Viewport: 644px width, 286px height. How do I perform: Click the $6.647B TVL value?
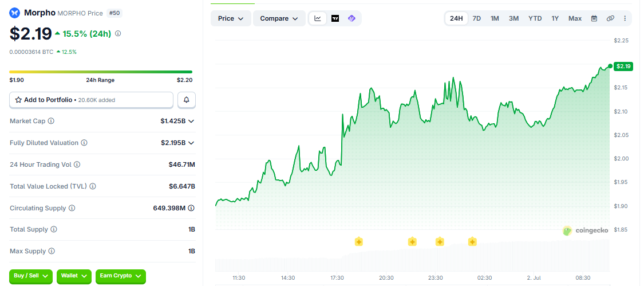click(182, 186)
